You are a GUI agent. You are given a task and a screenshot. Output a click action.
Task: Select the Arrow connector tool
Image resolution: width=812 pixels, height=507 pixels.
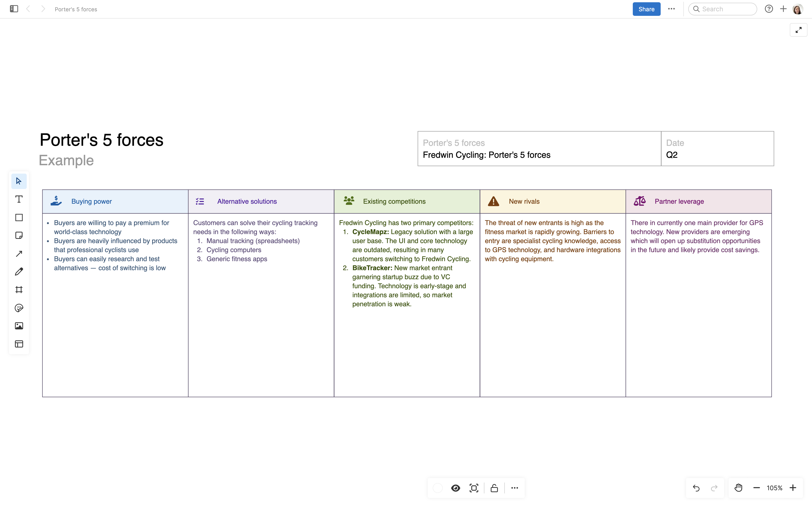19,254
